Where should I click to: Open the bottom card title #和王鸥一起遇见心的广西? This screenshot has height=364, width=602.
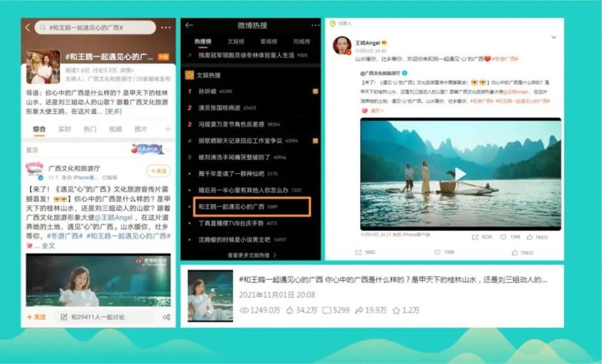click(281, 280)
